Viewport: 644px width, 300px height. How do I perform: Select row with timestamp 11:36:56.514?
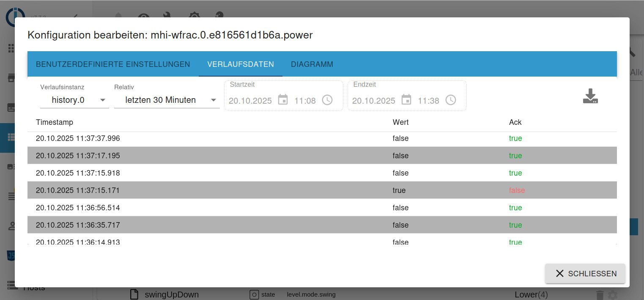point(322,208)
